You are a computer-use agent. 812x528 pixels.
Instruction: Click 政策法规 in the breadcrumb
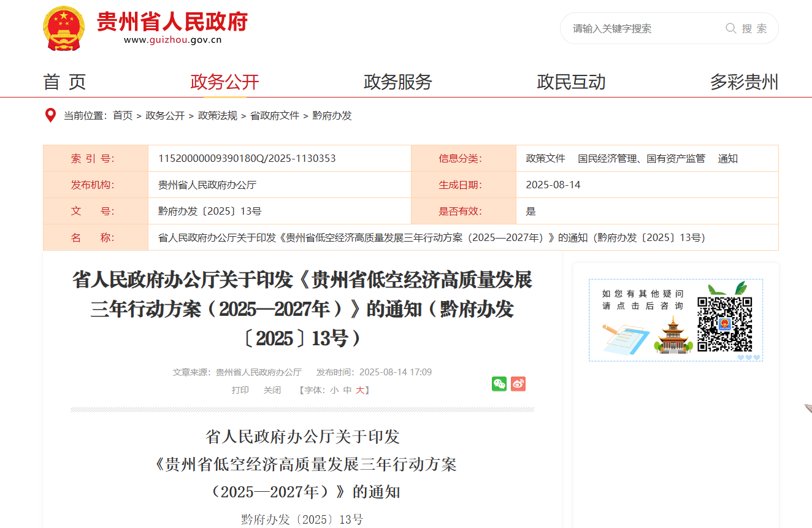217,115
